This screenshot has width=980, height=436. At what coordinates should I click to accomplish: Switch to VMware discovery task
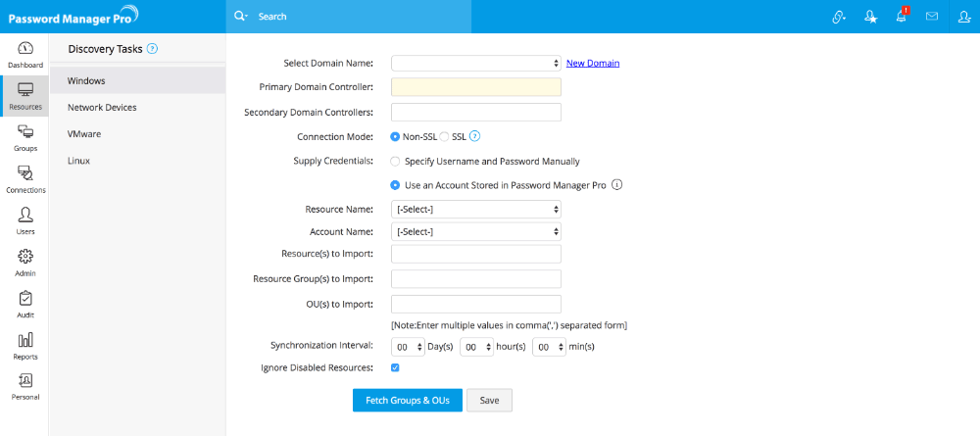(x=84, y=134)
